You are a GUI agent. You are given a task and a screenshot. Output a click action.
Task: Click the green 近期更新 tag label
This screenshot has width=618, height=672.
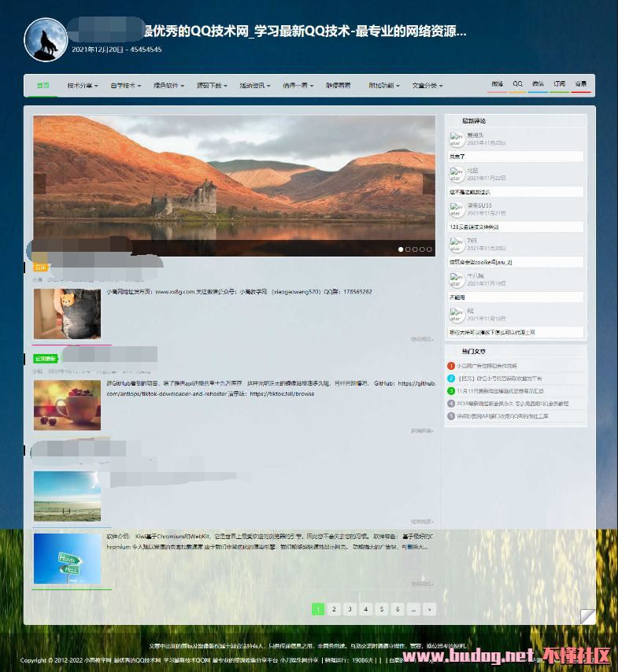43,358
